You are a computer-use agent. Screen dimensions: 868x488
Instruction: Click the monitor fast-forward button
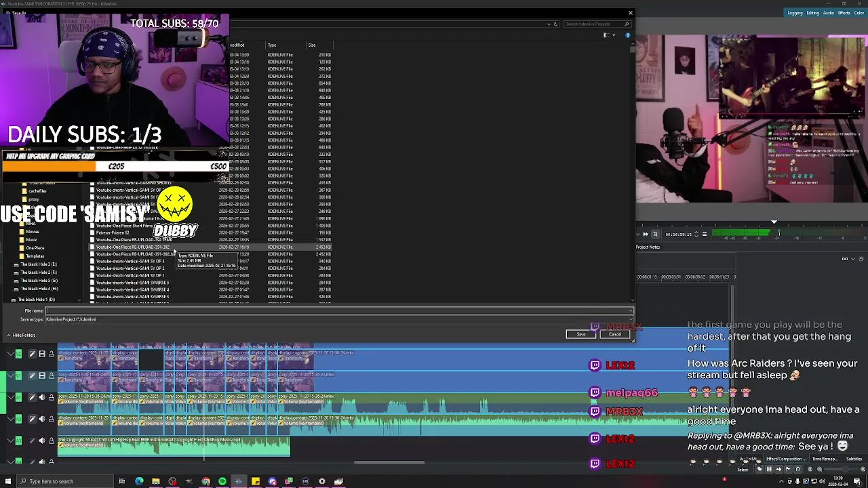coord(645,235)
